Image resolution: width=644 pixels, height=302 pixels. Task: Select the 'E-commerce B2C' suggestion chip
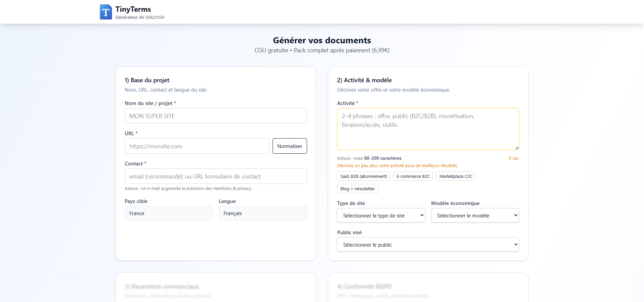413,176
